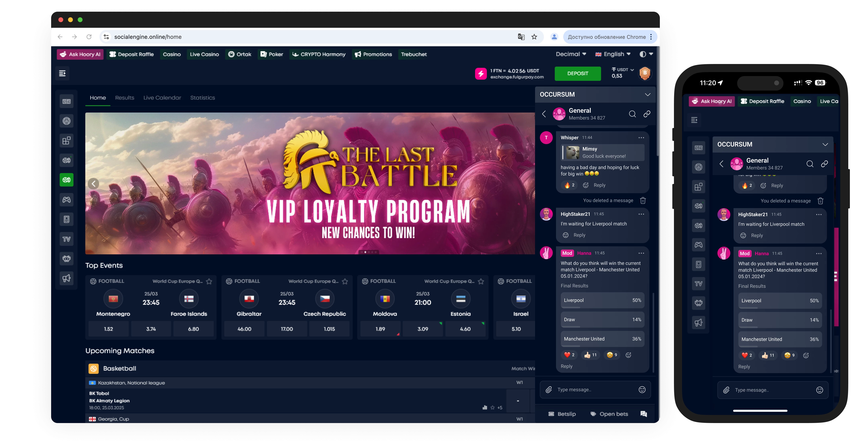Open the emoji picker in desktop message field
The width and height of the screenshot is (868, 448).
[642, 389]
